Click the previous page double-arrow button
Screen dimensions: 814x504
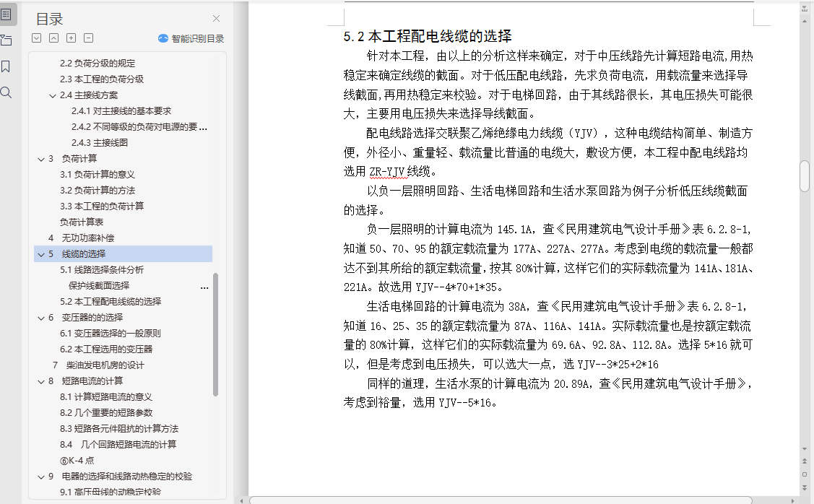click(805, 461)
